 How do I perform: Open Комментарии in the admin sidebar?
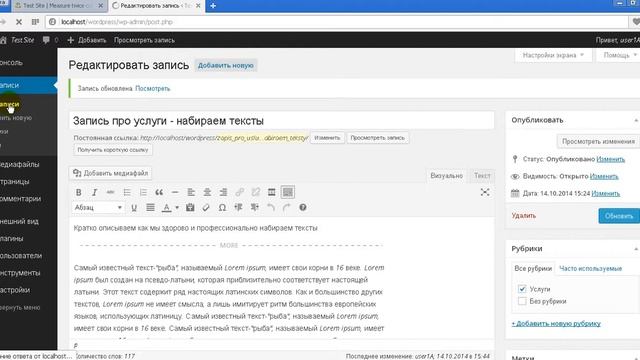20,199
